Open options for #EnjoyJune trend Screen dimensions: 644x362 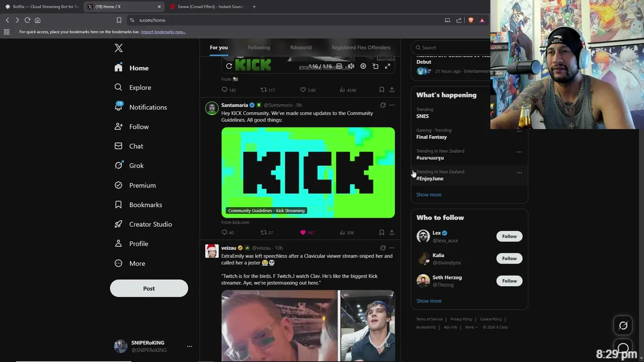point(519,172)
